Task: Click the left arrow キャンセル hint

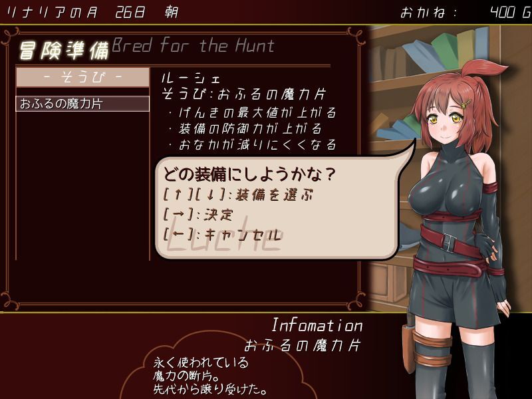Action: point(222,235)
